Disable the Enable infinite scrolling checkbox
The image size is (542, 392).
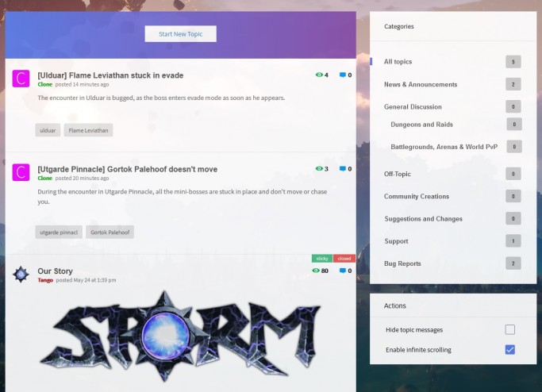tap(509, 349)
